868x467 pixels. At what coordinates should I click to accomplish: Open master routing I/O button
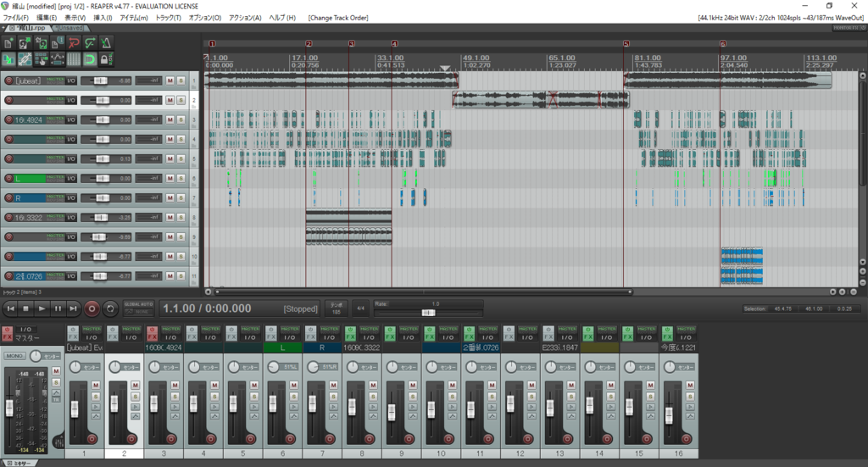(26, 329)
